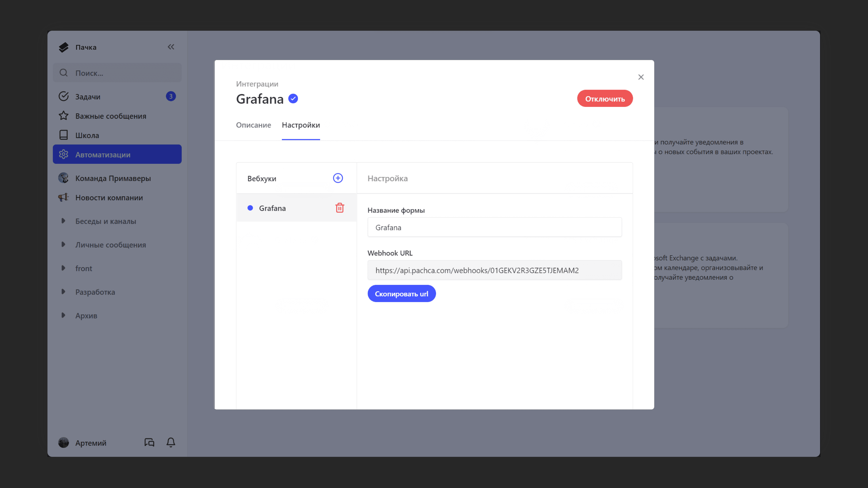
Task: Open notifications bell icon
Action: point(171,442)
